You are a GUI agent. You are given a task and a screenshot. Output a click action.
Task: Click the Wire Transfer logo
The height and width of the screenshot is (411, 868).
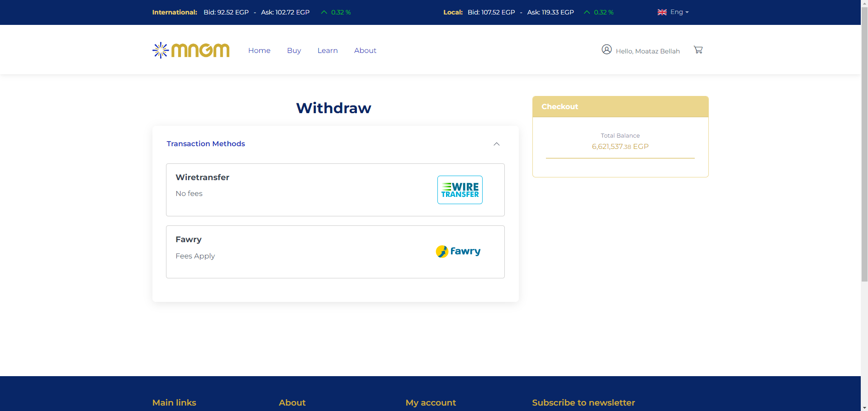click(460, 190)
